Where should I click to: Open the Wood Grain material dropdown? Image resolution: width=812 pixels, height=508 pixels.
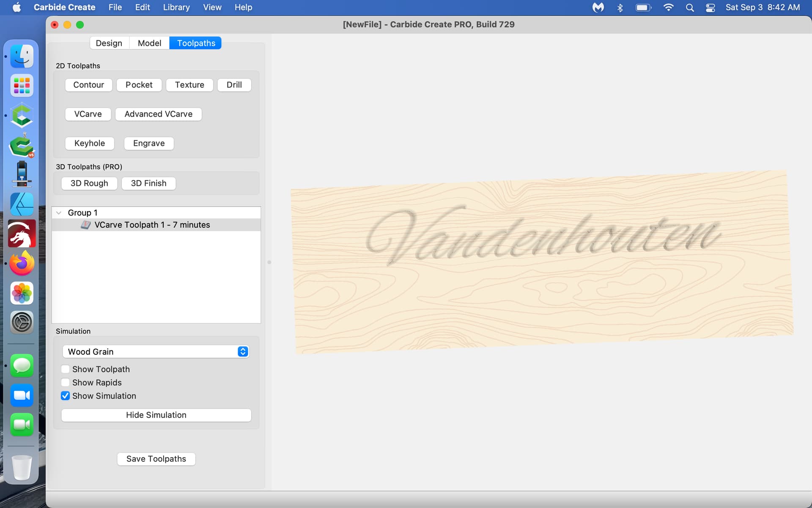[x=156, y=351]
